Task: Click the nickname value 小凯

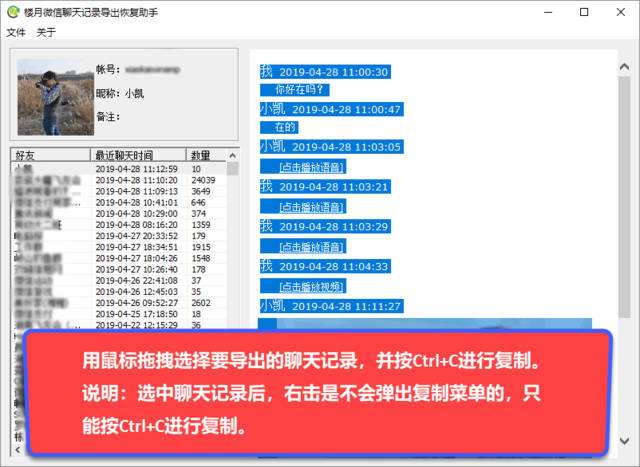Action: (x=134, y=93)
